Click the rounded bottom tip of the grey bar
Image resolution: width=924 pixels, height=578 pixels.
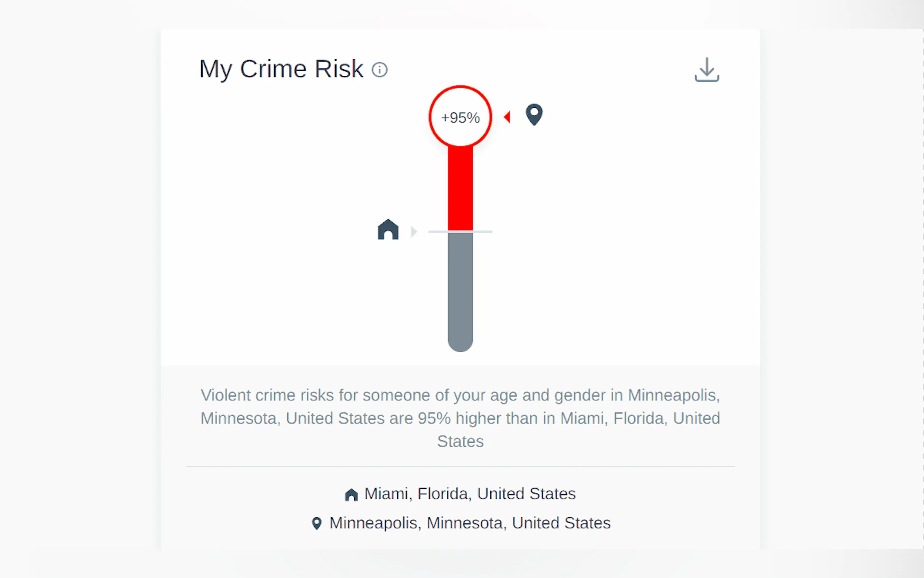[460, 344]
